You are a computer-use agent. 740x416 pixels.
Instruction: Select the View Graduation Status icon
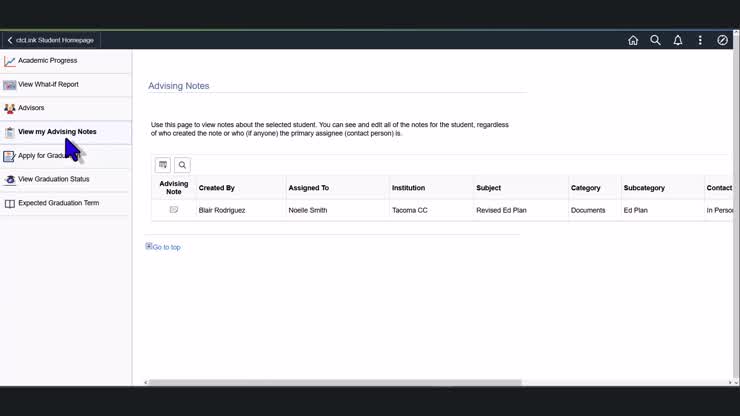[x=9, y=179]
